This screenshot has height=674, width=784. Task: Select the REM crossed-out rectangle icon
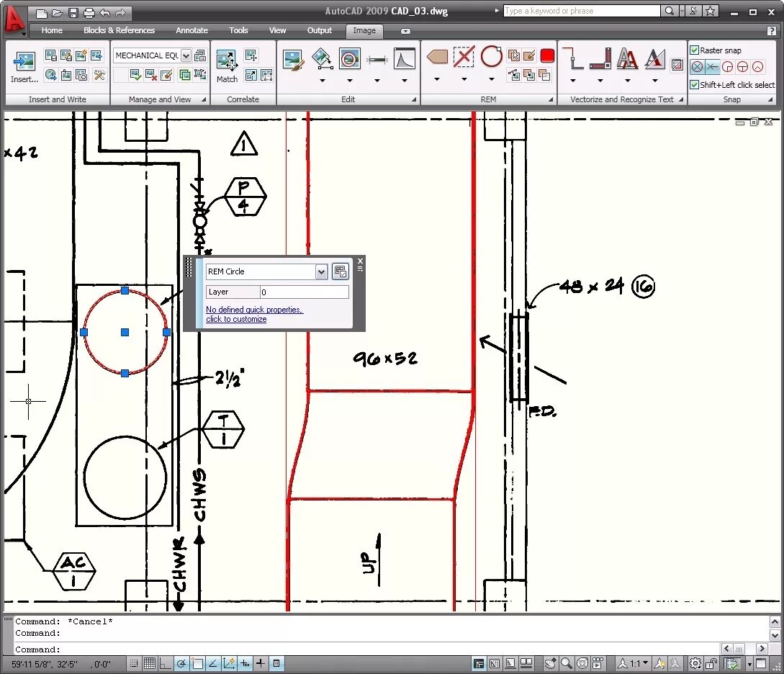tap(464, 56)
